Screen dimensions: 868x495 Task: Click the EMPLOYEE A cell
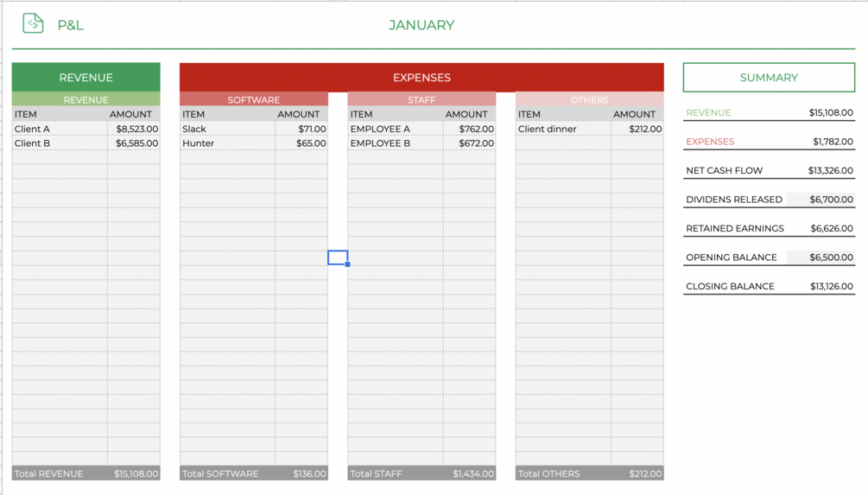[x=396, y=129]
